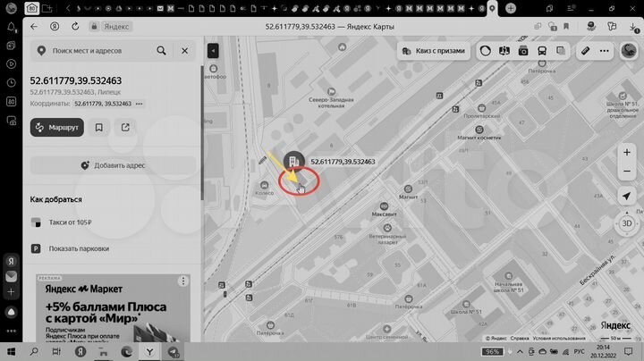Switch to the active Yandex Maps tab pin

492,8
